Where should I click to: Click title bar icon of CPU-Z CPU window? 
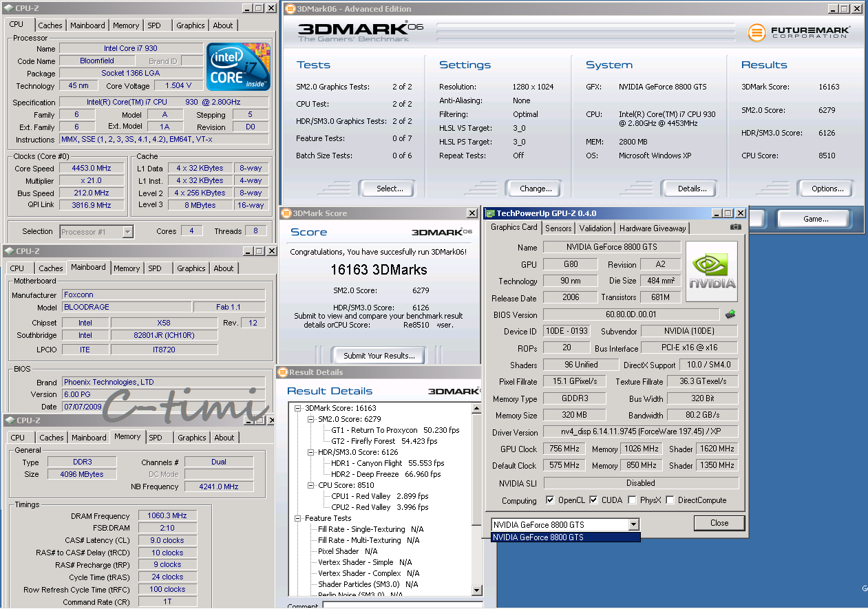coord(9,8)
